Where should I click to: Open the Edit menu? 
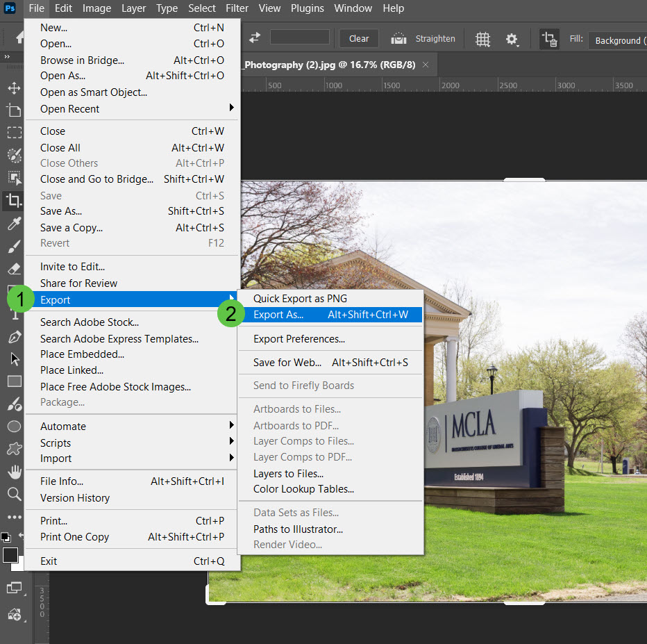63,8
